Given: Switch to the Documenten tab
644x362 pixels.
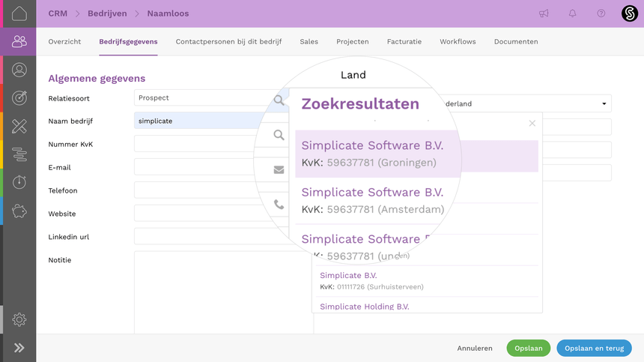Looking at the screenshot, I should (516, 41).
